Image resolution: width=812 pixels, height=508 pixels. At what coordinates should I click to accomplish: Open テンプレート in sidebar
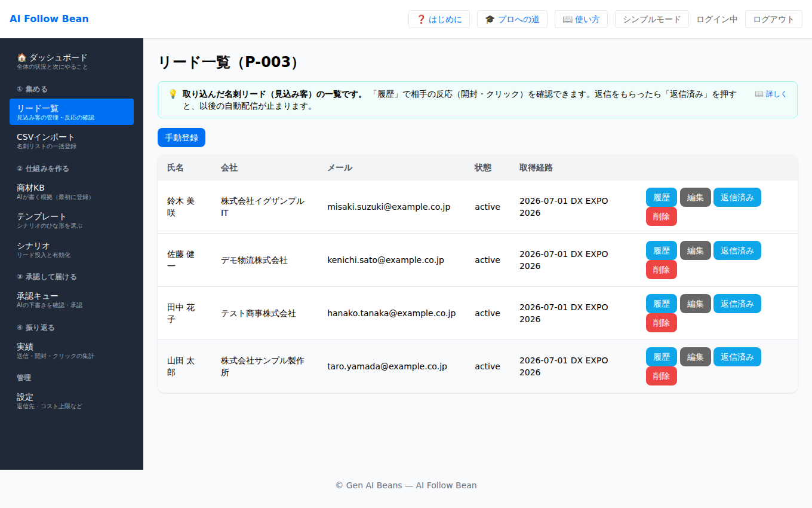[x=72, y=220]
